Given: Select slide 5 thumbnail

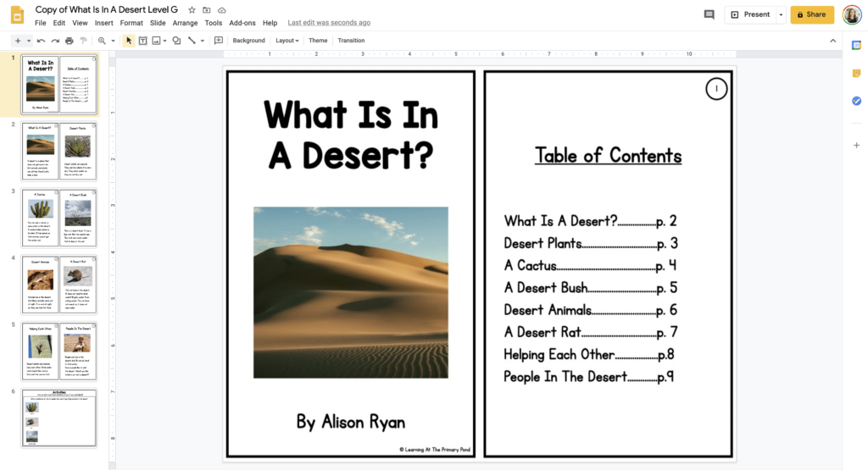Looking at the screenshot, I should pos(59,351).
